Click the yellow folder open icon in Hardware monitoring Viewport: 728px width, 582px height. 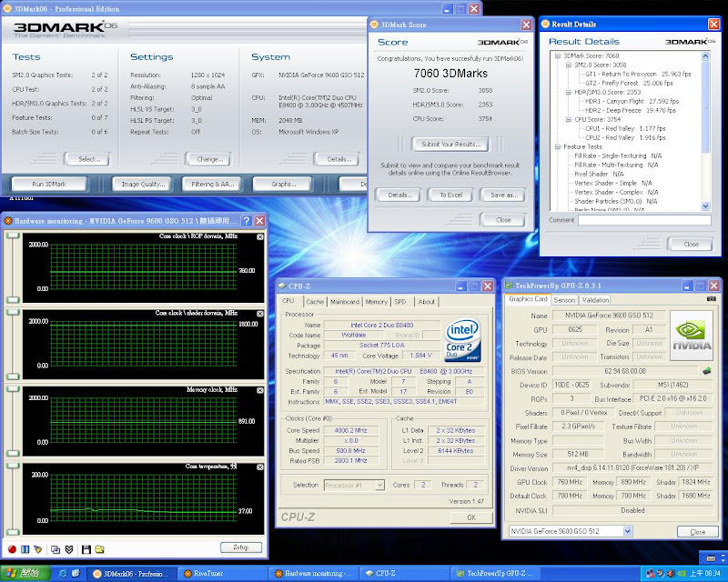click(99, 549)
